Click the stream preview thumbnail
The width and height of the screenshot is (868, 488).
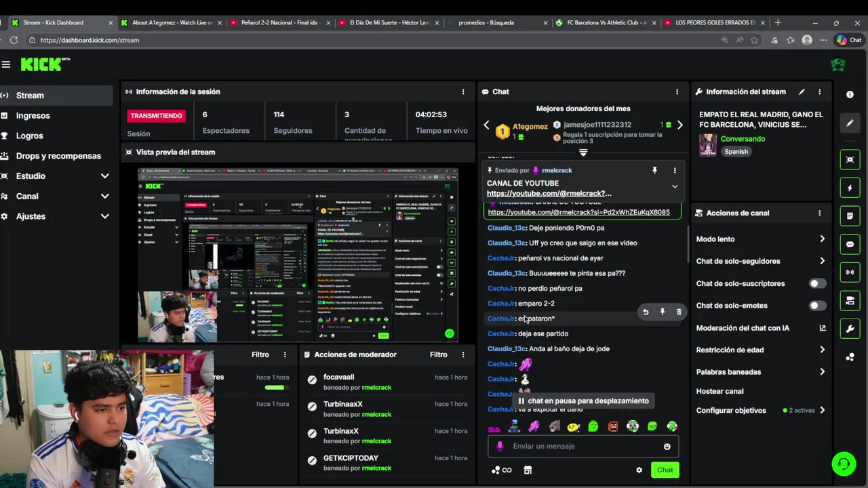298,255
